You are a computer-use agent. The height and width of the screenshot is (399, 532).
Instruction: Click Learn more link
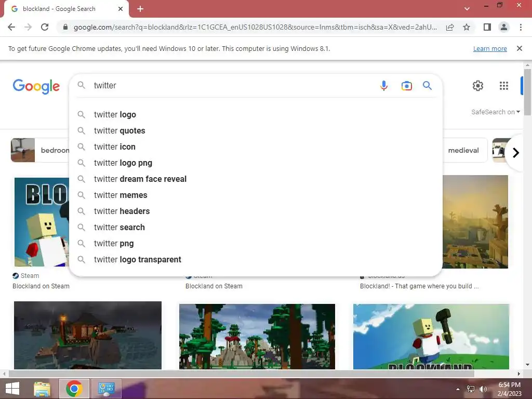pyautogui.click(x=490, y=48)
